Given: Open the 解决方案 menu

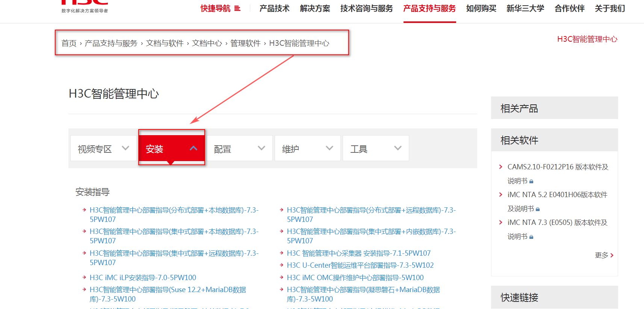Looking at the screenshot, I should (315, 8).
